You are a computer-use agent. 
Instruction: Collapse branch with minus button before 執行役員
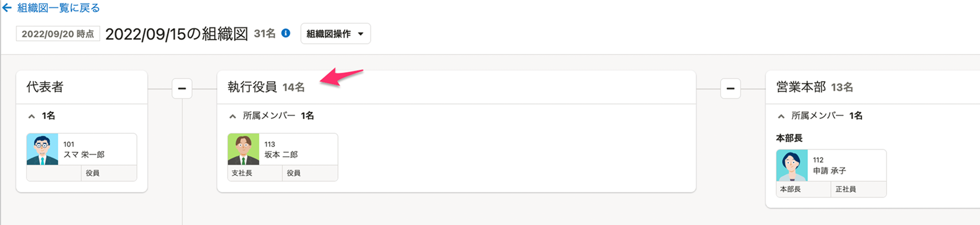182,89
